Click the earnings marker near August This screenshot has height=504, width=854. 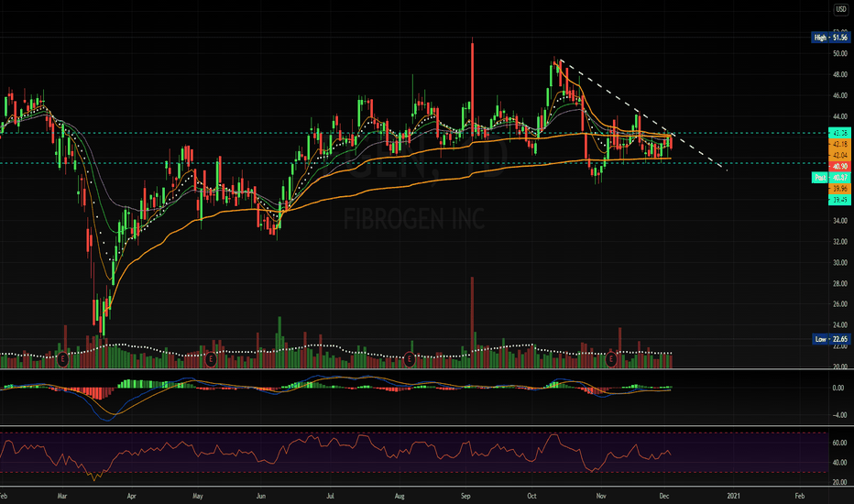coord(410,359)
